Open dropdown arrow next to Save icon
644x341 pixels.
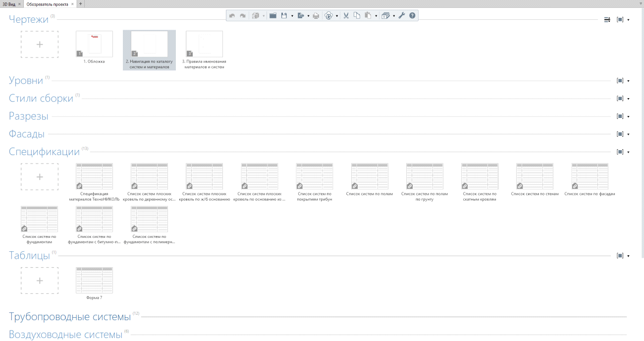tap(292, 16)
